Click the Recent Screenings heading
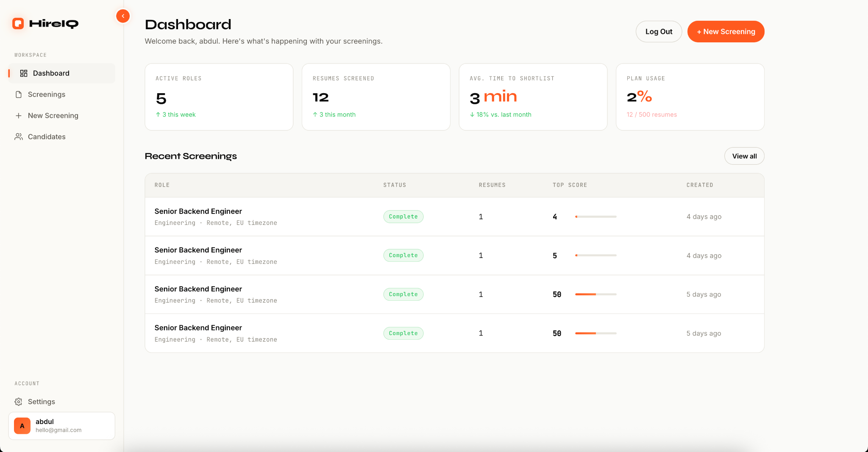 coord(191,156)
